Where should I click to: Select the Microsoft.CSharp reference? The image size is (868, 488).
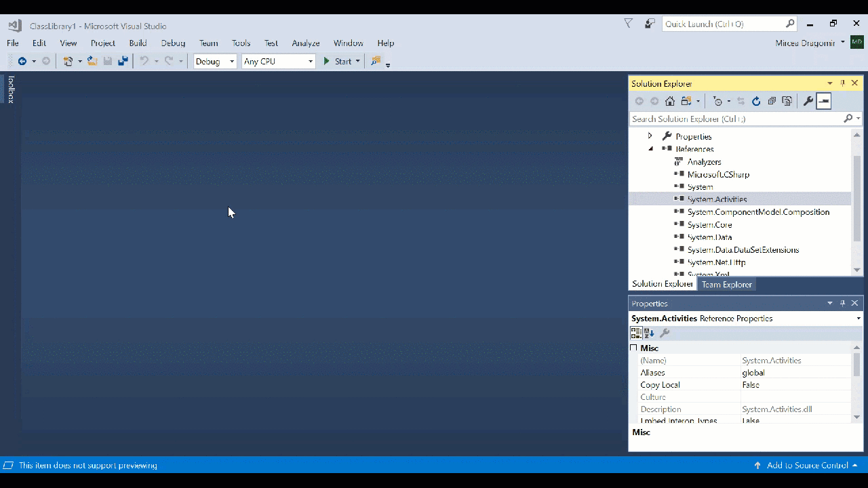718,174
